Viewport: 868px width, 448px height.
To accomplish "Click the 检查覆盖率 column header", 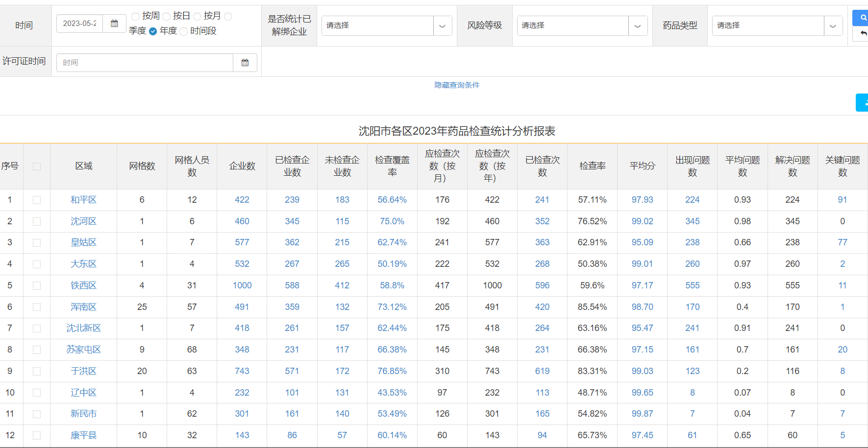I will point(392,166).
